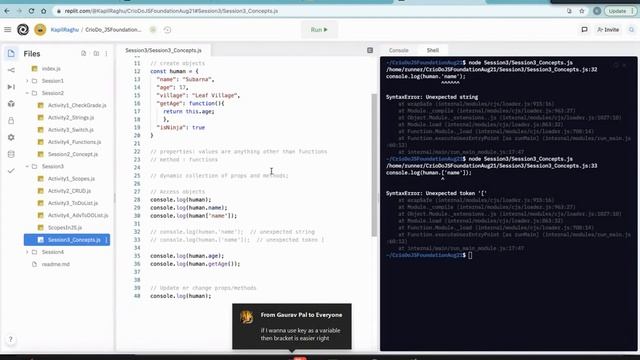The image size is (640, 360).
Task: Click the search magnifier icon in header
Action: click(x=631, y=29)
